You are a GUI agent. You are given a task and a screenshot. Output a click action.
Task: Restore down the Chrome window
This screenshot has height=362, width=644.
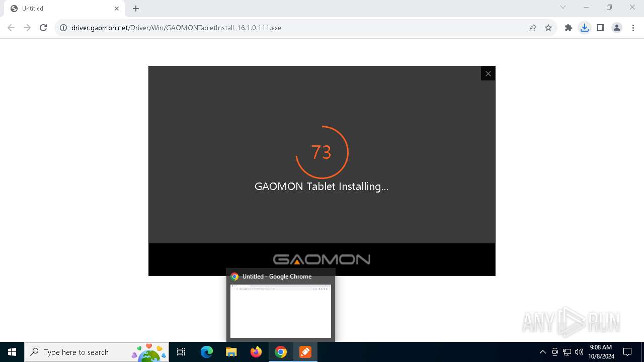click(x=609, y=7)
